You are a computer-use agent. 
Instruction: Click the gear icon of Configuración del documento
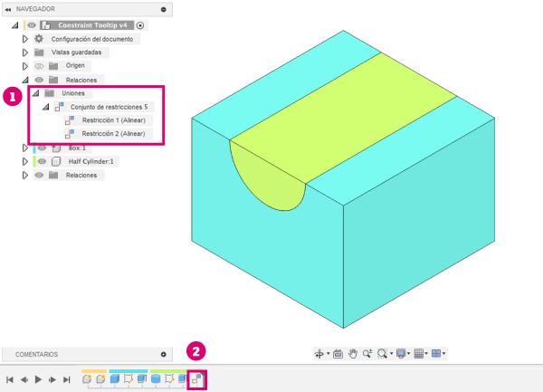[x=39, y=39]
